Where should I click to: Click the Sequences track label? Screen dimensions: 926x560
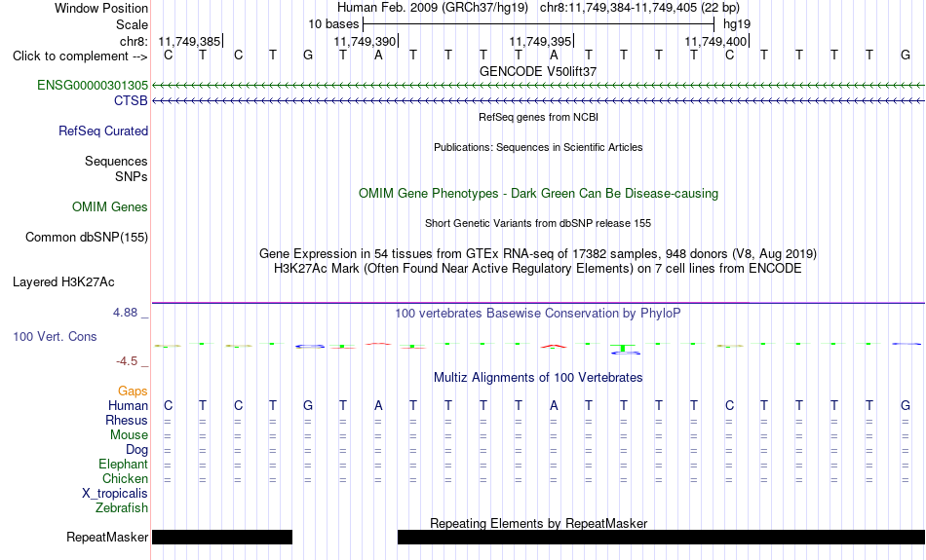[116, 161]
